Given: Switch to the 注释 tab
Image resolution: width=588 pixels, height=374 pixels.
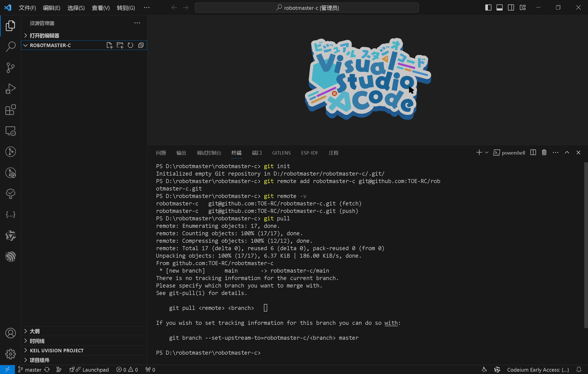Looking at the screenshot, I should [x=334, y=153].
